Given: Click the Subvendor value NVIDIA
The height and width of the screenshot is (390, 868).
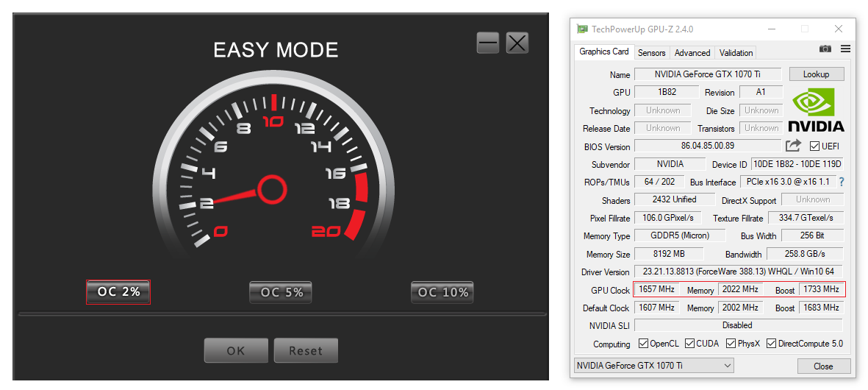Looking at the screenshot, I should point(670,164).
